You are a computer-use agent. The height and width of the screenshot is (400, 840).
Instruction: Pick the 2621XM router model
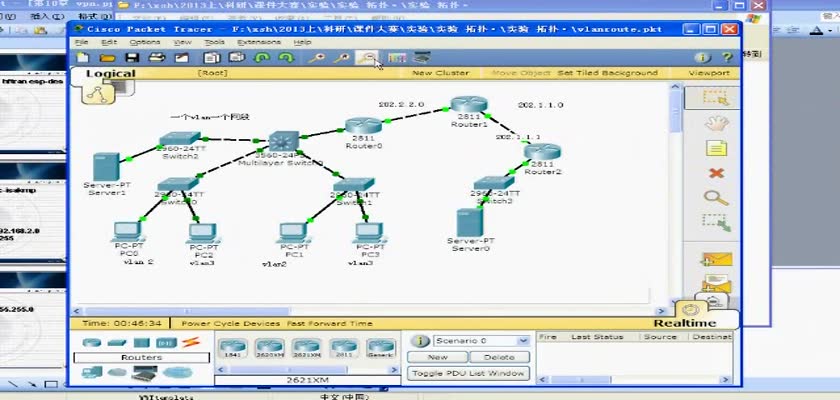pos(306,348)
